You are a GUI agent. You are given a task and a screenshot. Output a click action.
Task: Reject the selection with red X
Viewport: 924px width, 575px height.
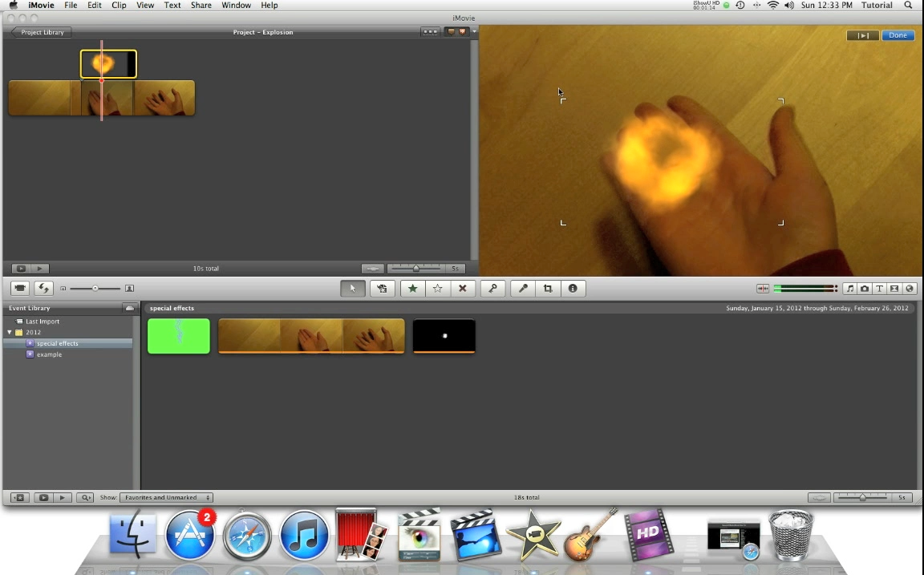(x=463, y=288)
